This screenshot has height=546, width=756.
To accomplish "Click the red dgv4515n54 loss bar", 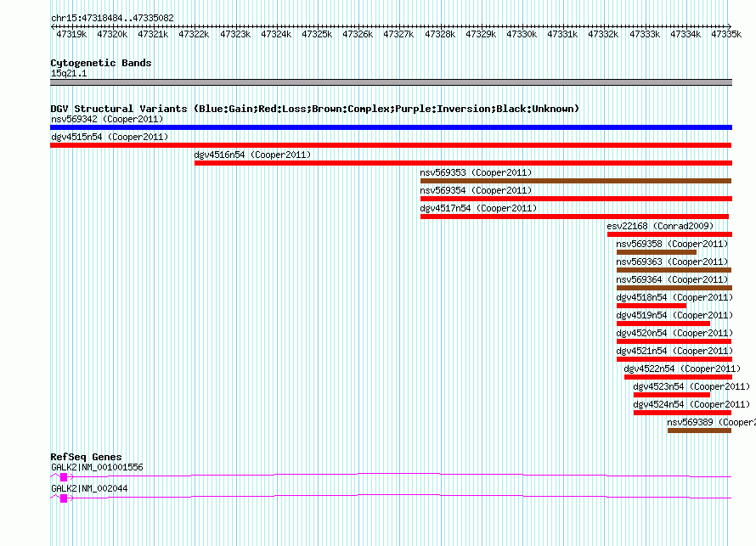I will click(x=391, y=145).
